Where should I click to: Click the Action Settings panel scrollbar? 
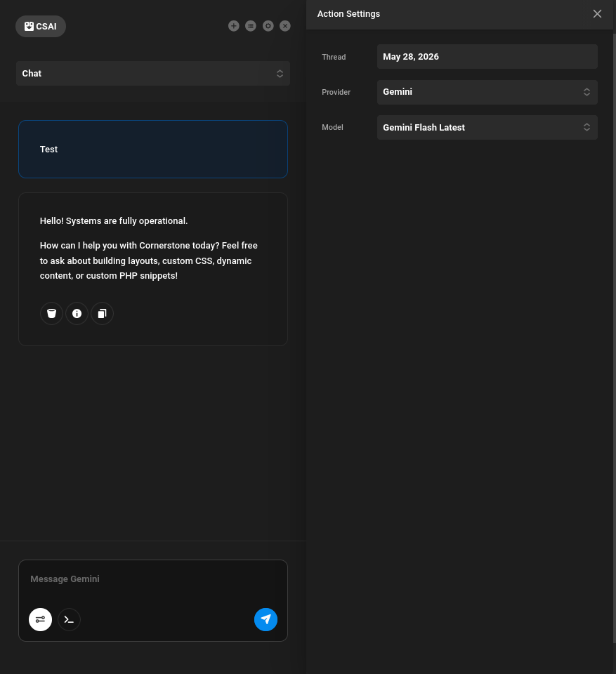tap(615, 338)
